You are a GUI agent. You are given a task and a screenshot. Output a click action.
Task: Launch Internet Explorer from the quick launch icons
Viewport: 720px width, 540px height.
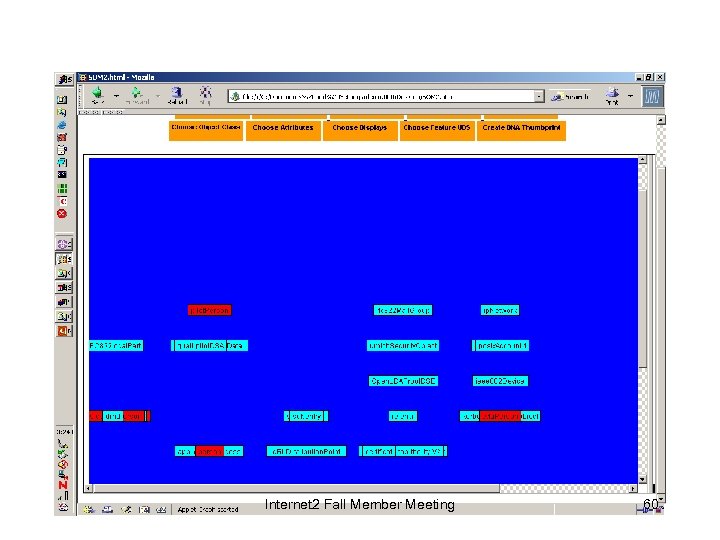pyautogui.click(x=62, y=125)
